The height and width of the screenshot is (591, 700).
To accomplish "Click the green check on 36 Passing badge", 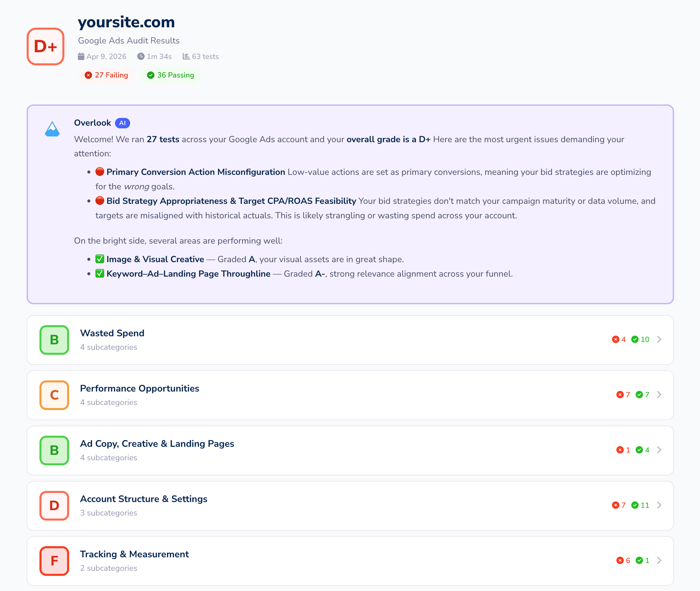I will click(x=151, y=75).
